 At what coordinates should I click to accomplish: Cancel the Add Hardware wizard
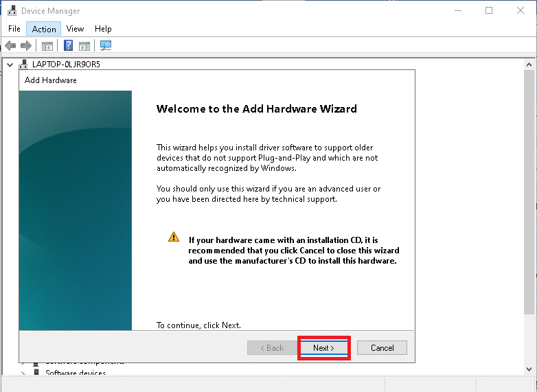382,348
